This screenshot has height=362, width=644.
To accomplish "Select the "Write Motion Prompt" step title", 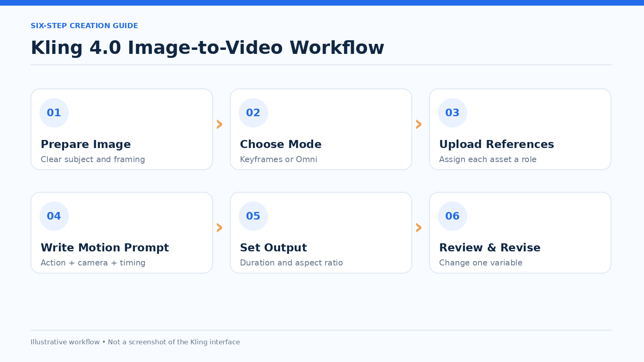I will tap(105, 248).
